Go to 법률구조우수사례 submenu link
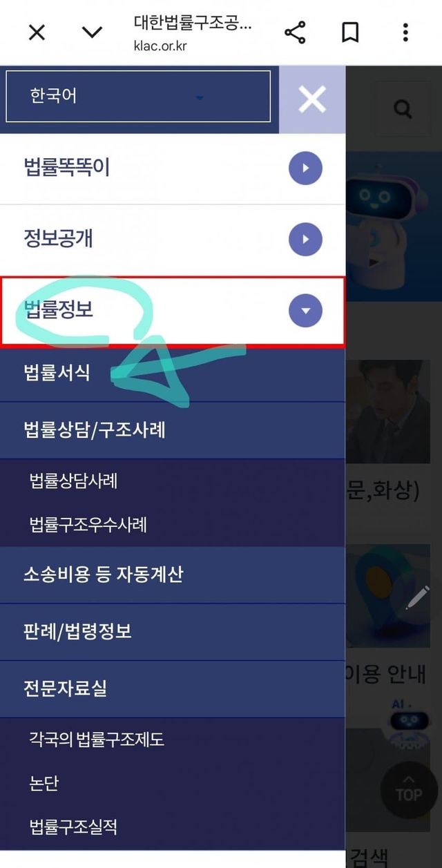The height and width of the screenshot is (868, 442). click(x=88, y=525)
